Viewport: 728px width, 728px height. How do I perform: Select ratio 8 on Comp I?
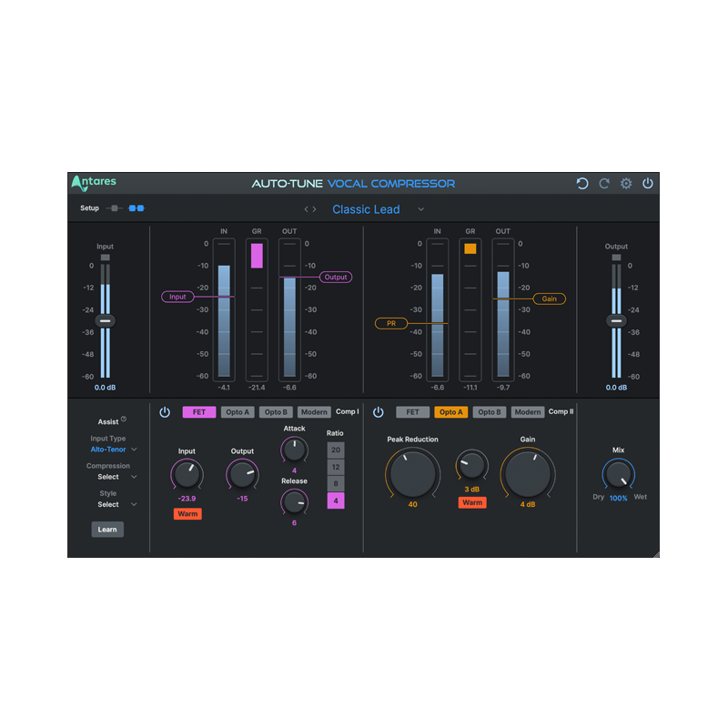(336, 484)
